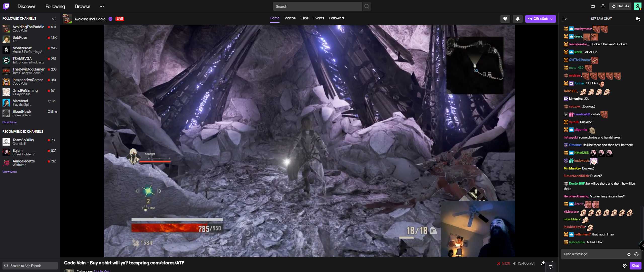Switch to the Videos tab
This screenshot has height=272, width=644.
coord(290,18)
